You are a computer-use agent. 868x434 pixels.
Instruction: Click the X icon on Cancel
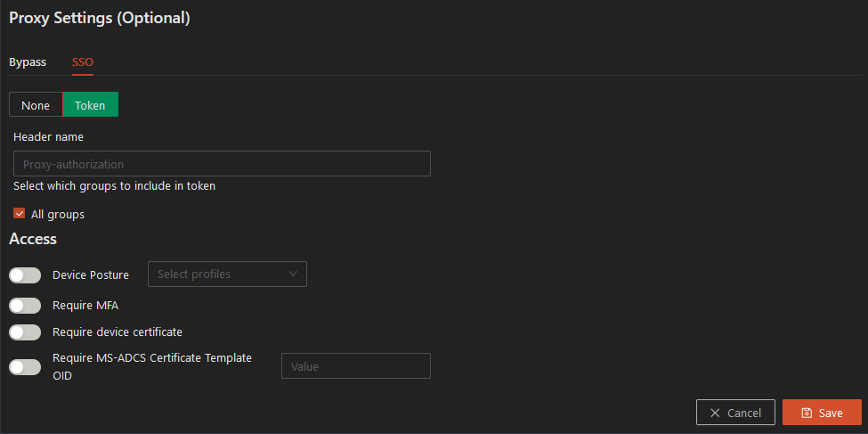click(715, 413)
